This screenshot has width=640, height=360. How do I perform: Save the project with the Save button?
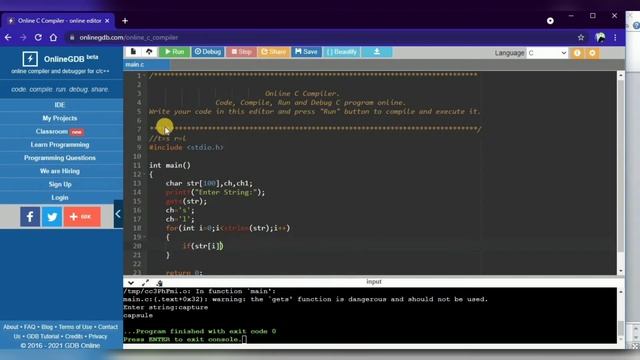tap(306, 52)
